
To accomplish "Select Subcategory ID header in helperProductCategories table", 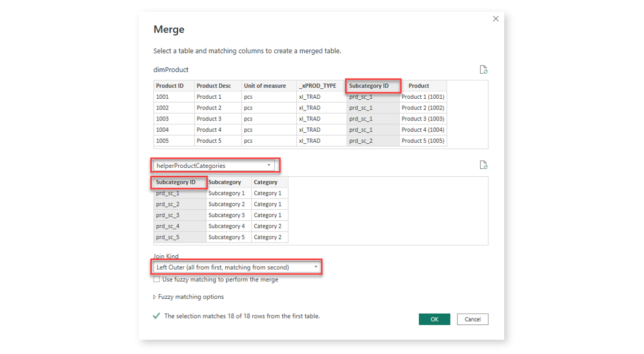I will (x=180, y=182).
